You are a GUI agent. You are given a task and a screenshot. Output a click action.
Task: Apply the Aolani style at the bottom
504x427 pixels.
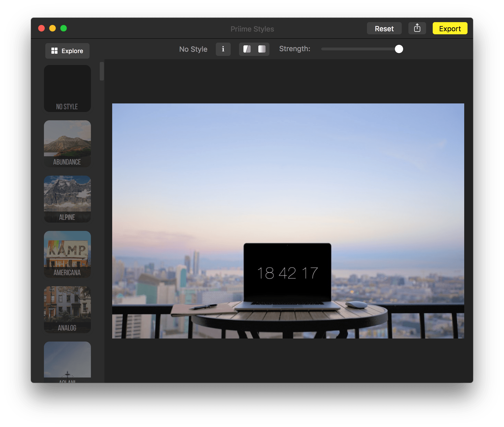click(67, 362)
